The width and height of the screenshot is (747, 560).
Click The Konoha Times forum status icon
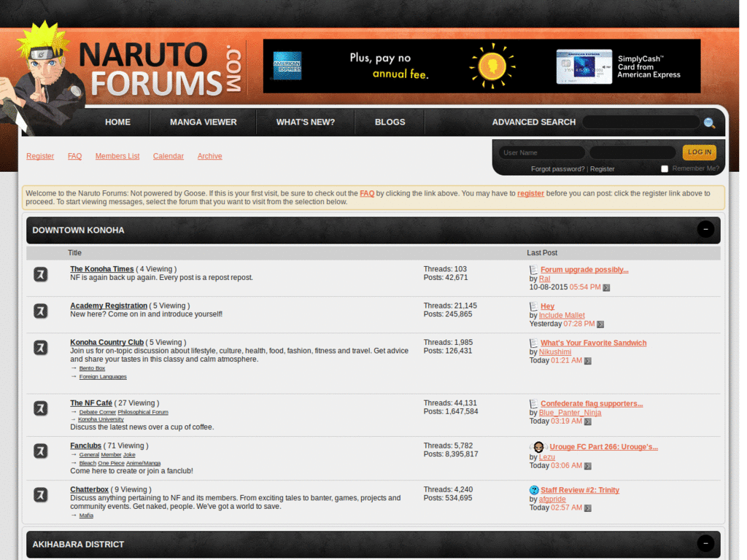click(41, 274)
